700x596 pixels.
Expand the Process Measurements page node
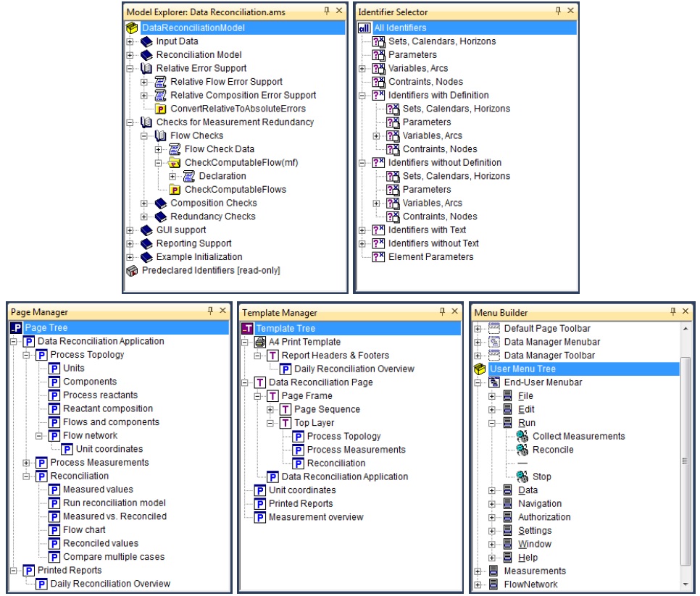click(x=26, y=463)
